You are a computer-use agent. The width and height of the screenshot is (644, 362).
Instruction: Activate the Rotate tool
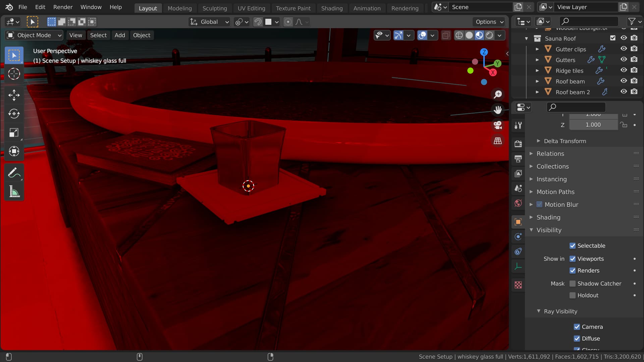tap(14, 114)
